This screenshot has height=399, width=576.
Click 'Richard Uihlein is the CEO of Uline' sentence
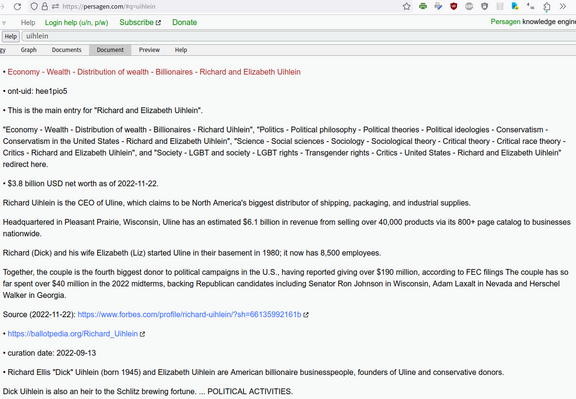pos(237,203)
